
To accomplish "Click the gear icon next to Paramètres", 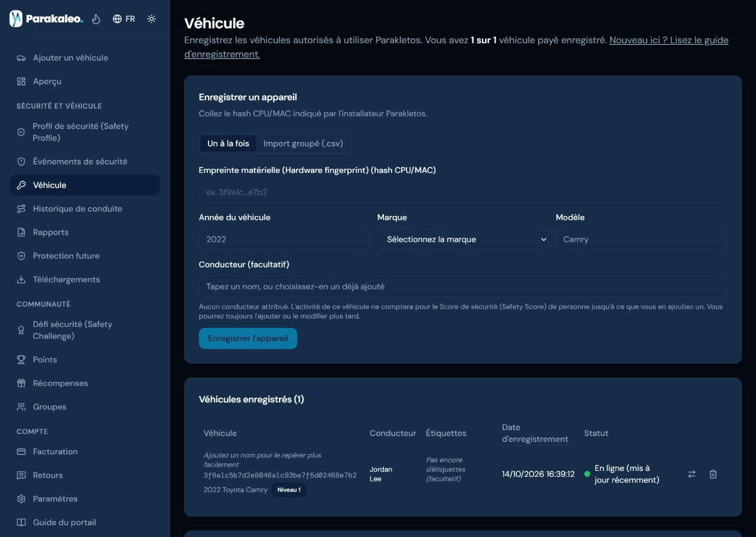I will (21, 499).
